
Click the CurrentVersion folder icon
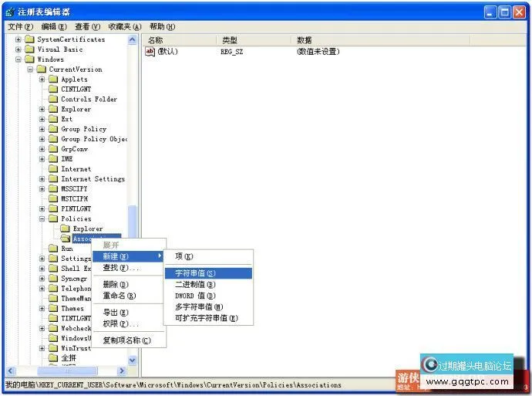click(x=42, y=69)
